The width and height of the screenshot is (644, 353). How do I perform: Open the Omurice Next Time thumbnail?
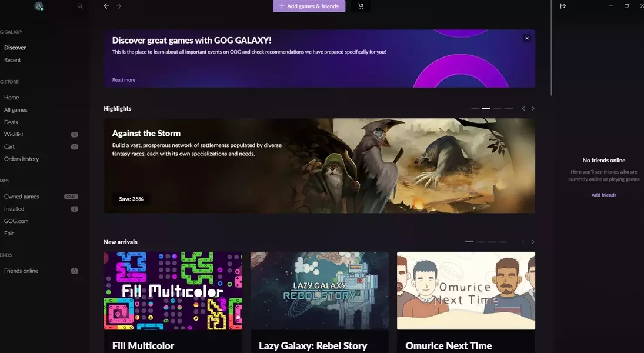(x=466, y=291)
